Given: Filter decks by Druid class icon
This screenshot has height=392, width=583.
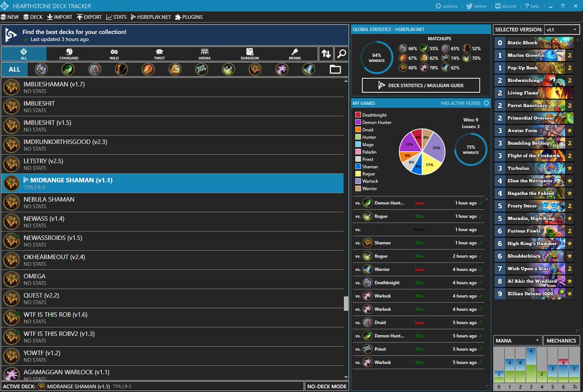Looking at the screenshot, I should click(x=95, y=69).
